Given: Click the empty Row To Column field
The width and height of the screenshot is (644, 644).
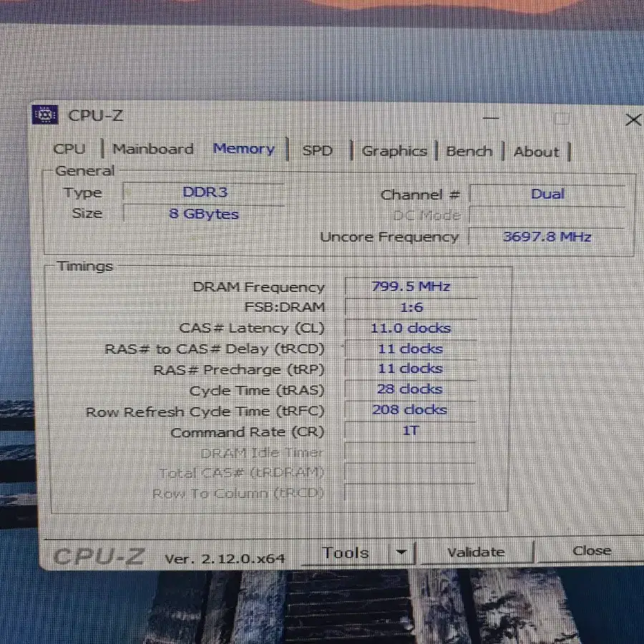Looking at the screenshot, I should (410, 492).
